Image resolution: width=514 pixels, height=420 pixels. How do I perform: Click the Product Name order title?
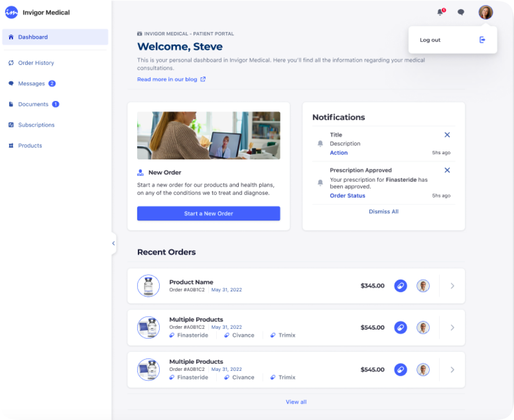191,282
